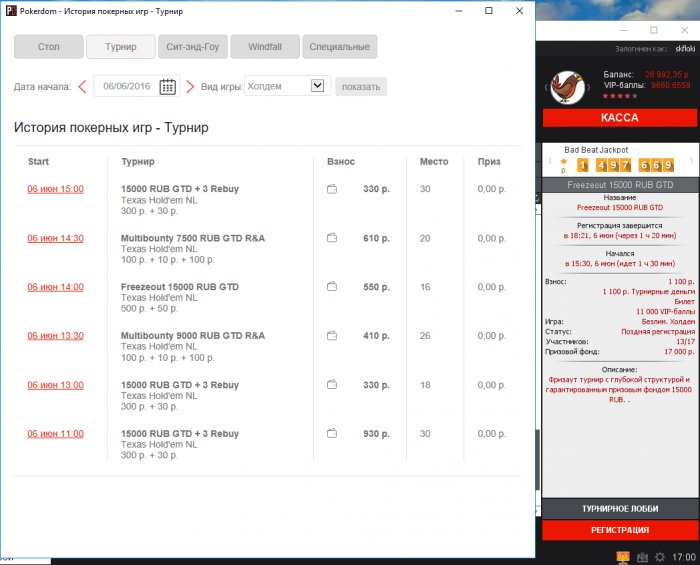
Task: Click the Bad Beat Jackpot counter digits
Action: click(625, 165)
